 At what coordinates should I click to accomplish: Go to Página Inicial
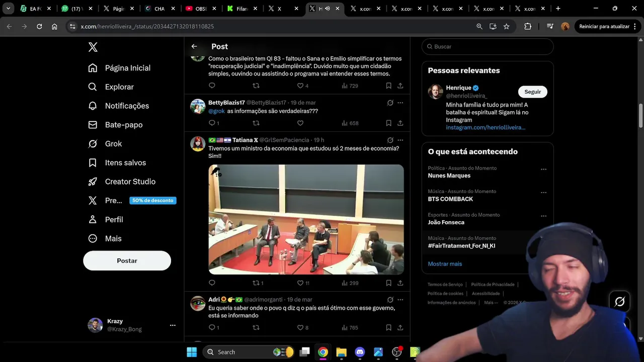(119, 68)
